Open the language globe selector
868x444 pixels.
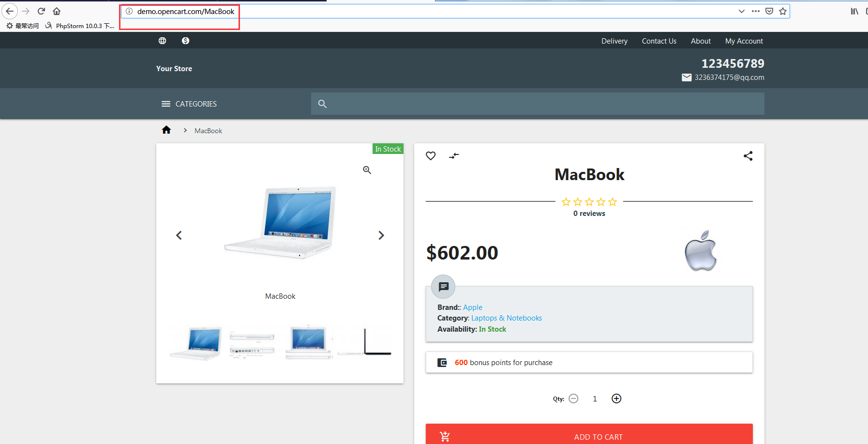click(x=163, y=41)
